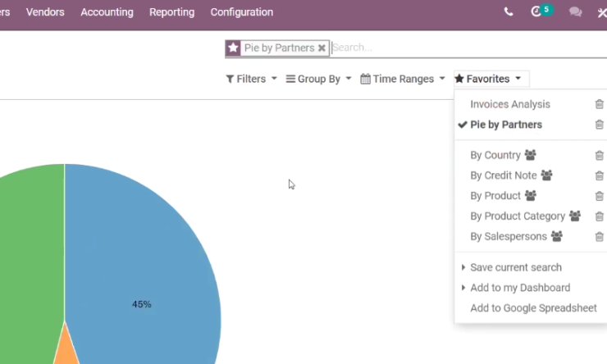Image resolution: width=607 pixels, height=364 pixels.
Task: Open the Reporting menu
Action: coord(172,12)
